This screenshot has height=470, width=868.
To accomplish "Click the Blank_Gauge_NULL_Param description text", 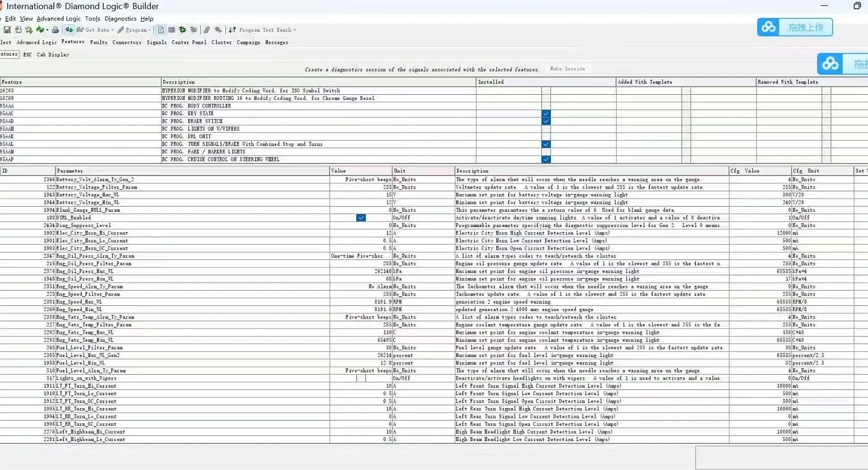I will pyautogui.click(x=565, y=210).
